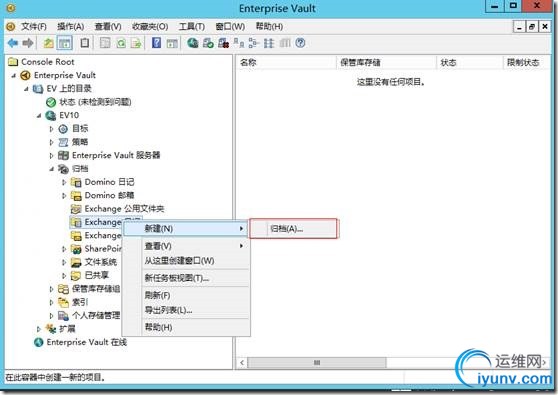Viewport: 558px width, 395px height.
Task: Restore the inner MMC child window
Action: pos(532,27)
